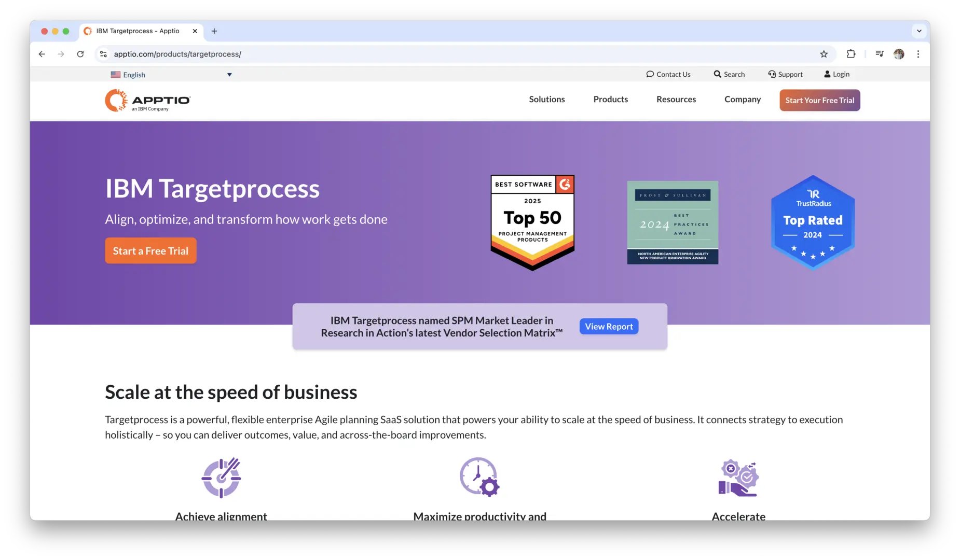The image size is (960, 560).
Task: Click the Contact Us chat icon
Action: point(650,74)
